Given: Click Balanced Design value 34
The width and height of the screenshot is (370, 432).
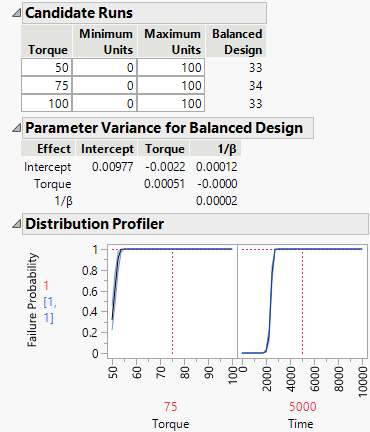Looking at the screenshot, I should tap(255, 86).
